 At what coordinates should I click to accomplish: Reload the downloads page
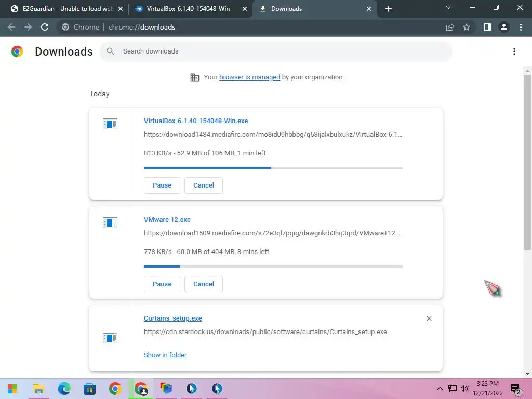pos(45,27)
